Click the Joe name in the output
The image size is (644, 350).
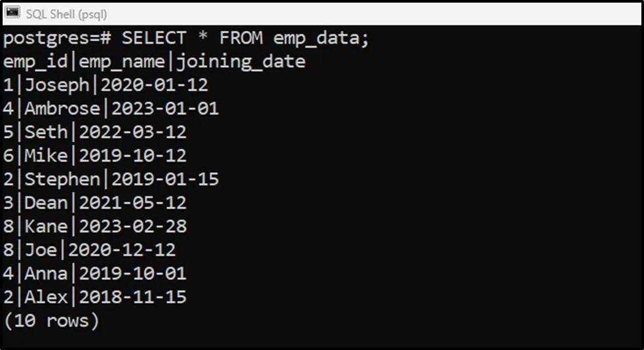tap(41, 250)
